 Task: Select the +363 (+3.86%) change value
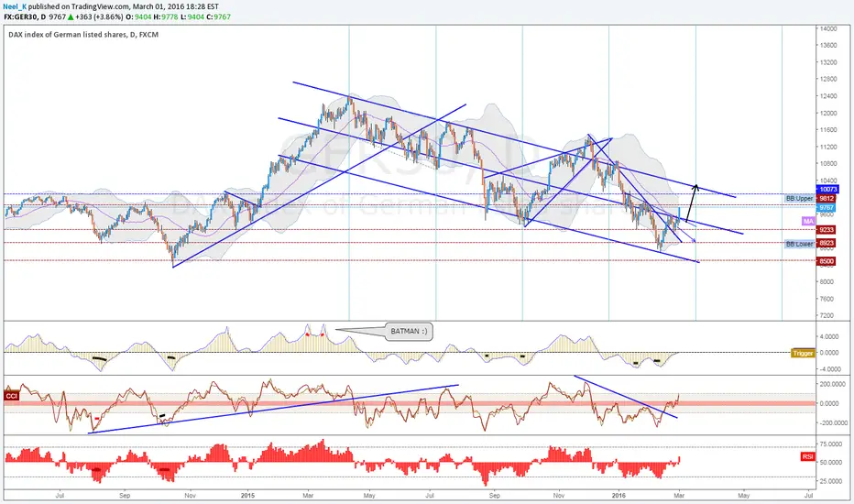(99, 16)
